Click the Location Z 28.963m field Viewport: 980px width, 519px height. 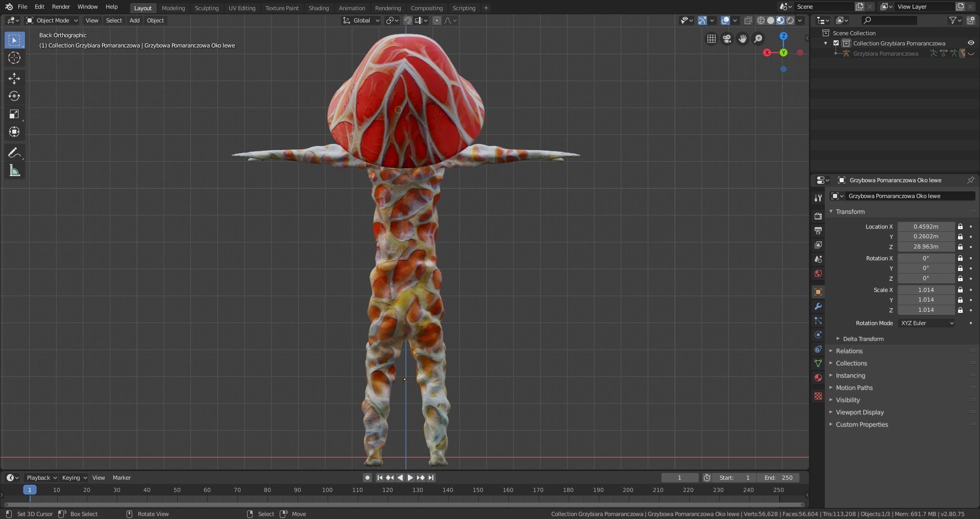click(926, 247)
